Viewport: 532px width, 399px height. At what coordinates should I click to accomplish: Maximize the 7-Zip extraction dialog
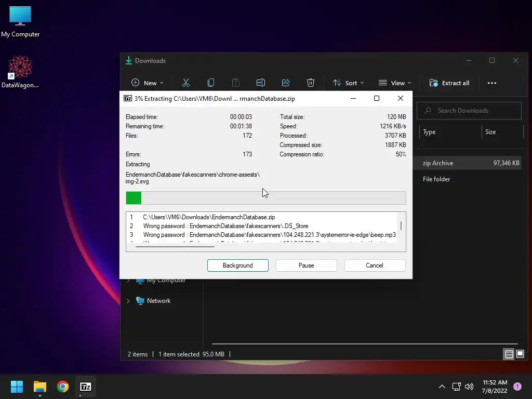tap(377, 98)
